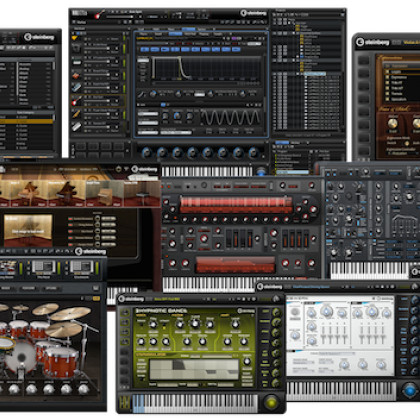Select the red guitar slot in HALion's slot rack
Viewport: 420px width, 420px height.
tap(76, 101)
